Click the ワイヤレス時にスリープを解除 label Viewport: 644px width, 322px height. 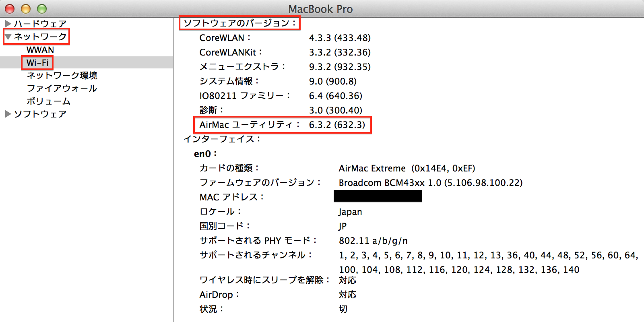point(265,280)
